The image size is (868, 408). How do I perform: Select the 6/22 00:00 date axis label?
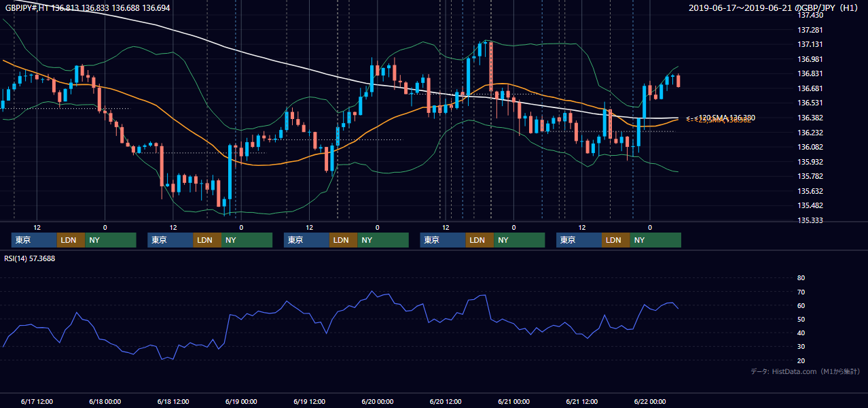(650, 401)
